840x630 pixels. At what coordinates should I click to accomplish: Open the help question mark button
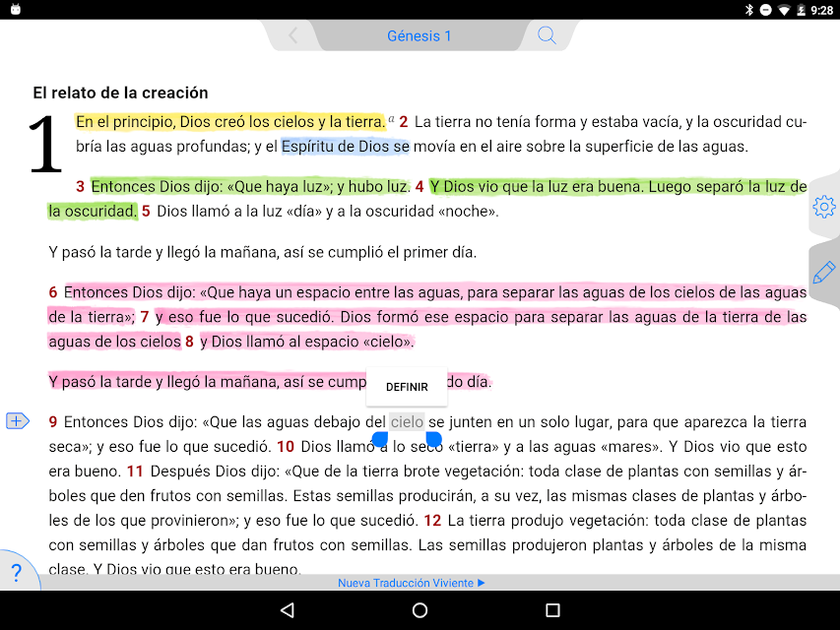click(17, 572)
